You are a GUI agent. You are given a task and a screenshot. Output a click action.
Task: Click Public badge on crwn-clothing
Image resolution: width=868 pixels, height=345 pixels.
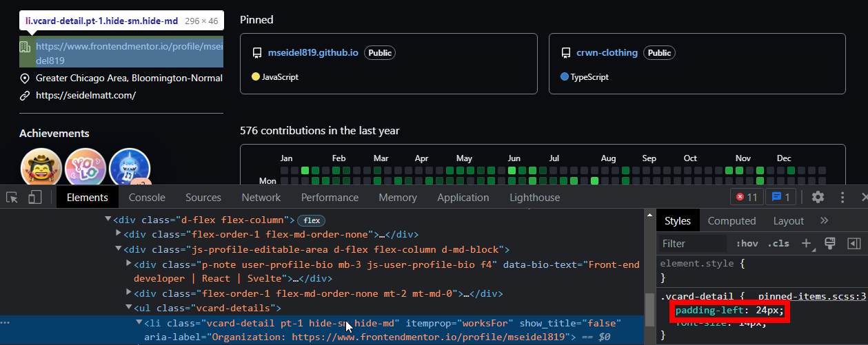tap(659, 53)
